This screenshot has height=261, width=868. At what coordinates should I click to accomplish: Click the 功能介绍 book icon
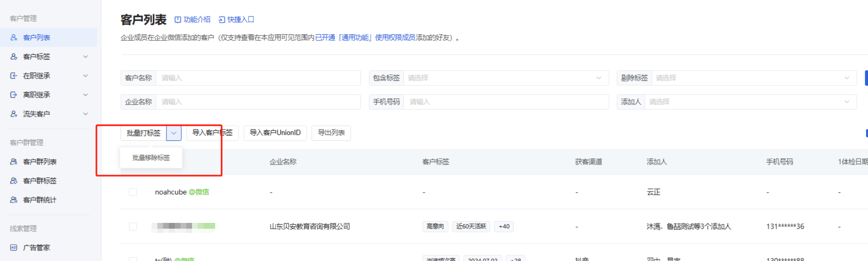coord(178,20)
